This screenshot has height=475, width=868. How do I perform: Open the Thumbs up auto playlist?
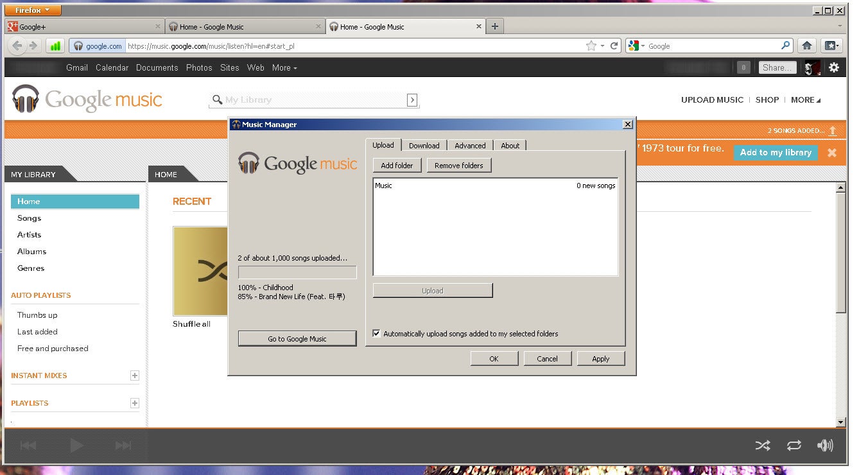pyautogui.click(x=37, y=315)
